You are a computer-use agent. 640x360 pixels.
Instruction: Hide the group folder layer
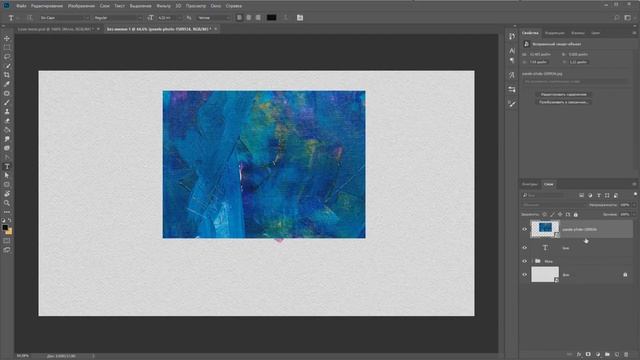click(524, 261)
